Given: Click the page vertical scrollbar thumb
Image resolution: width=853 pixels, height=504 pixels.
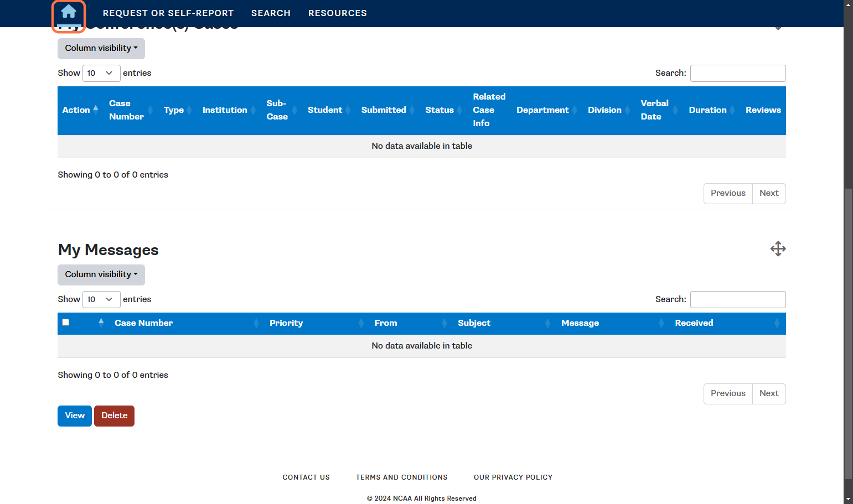Looking at the screenshot, I should pos(848,334).
